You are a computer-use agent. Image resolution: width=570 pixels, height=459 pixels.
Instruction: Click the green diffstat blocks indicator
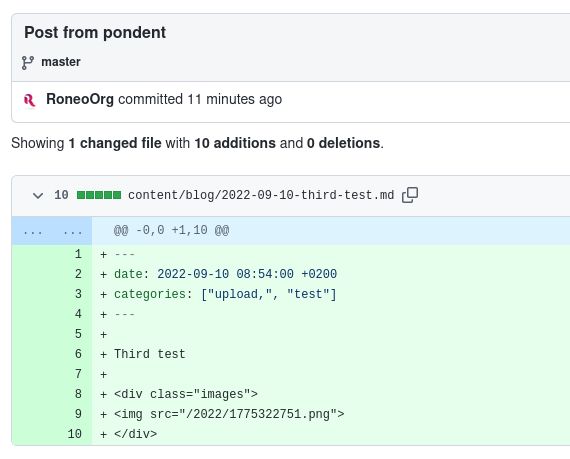99,195
